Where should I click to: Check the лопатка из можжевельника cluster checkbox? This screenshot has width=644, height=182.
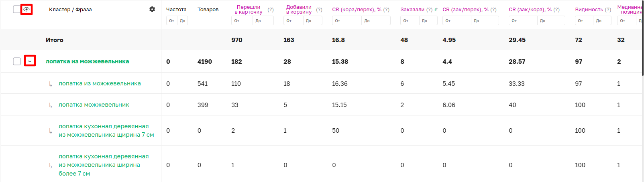point(17,61)
